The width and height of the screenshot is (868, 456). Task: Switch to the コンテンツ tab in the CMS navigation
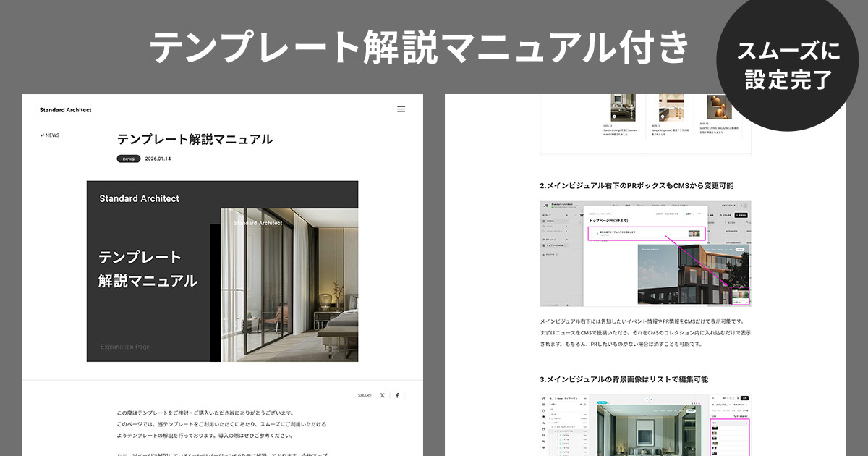pyautogui.click(x=628, y=206)
